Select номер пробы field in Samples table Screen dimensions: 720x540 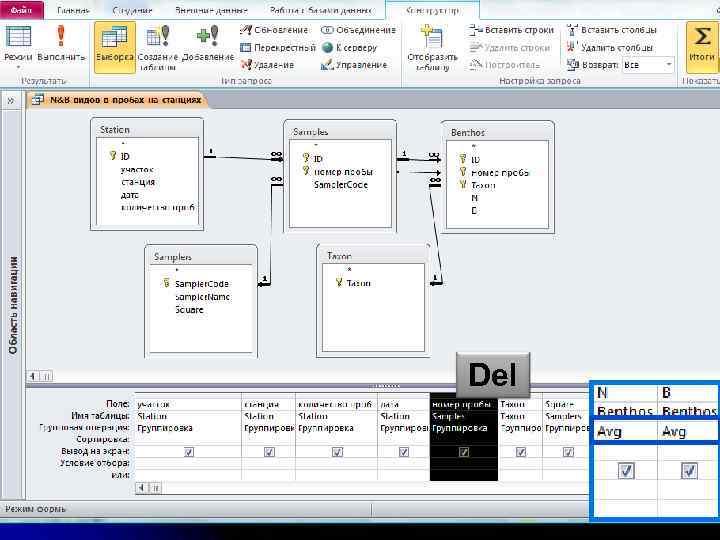point(343,172)
